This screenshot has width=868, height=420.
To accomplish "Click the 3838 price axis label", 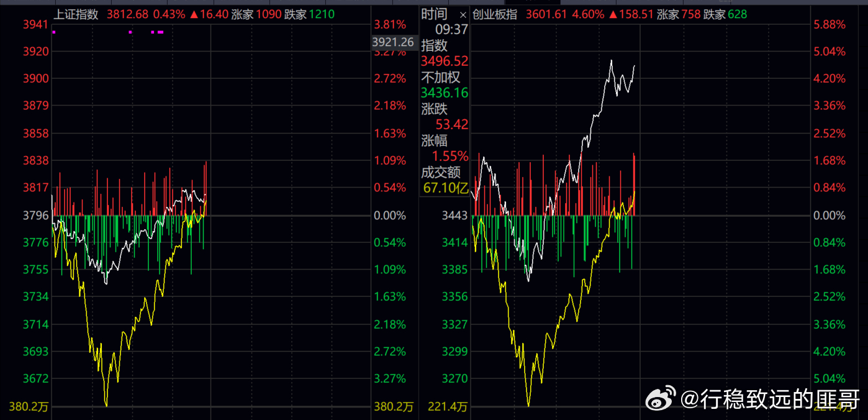I will pos(35,160).
